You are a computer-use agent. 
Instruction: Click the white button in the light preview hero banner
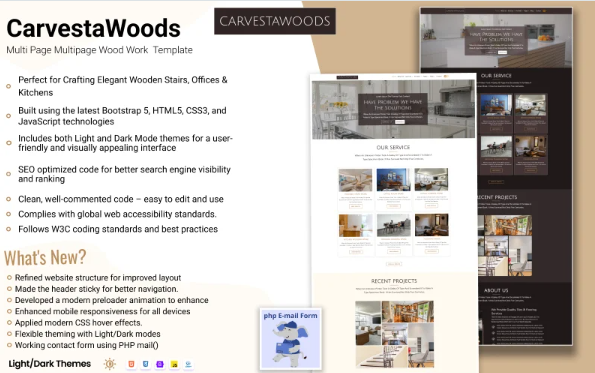click(400, 122)
